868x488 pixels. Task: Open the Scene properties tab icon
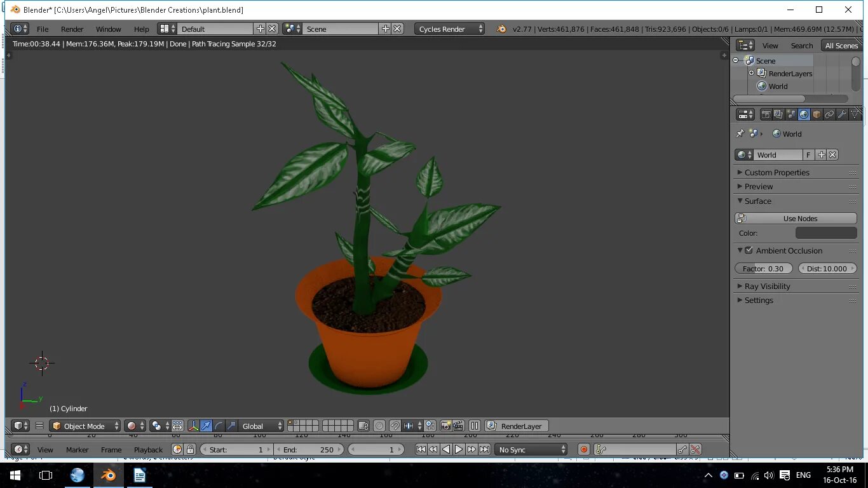[791, 114]
